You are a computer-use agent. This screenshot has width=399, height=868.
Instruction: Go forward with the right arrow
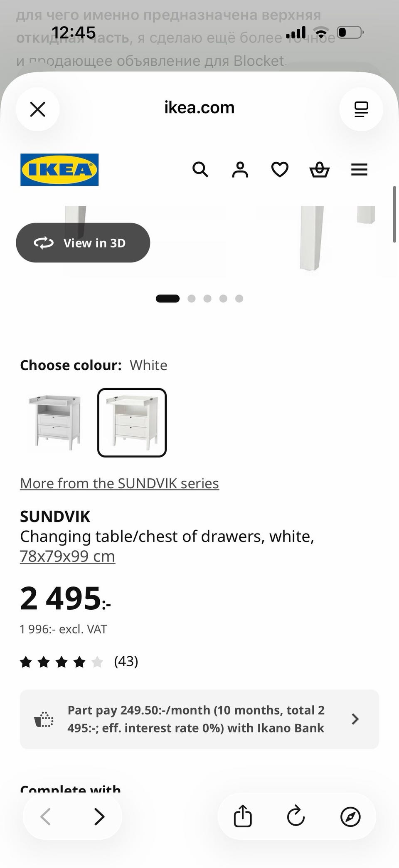coord(99,816)
